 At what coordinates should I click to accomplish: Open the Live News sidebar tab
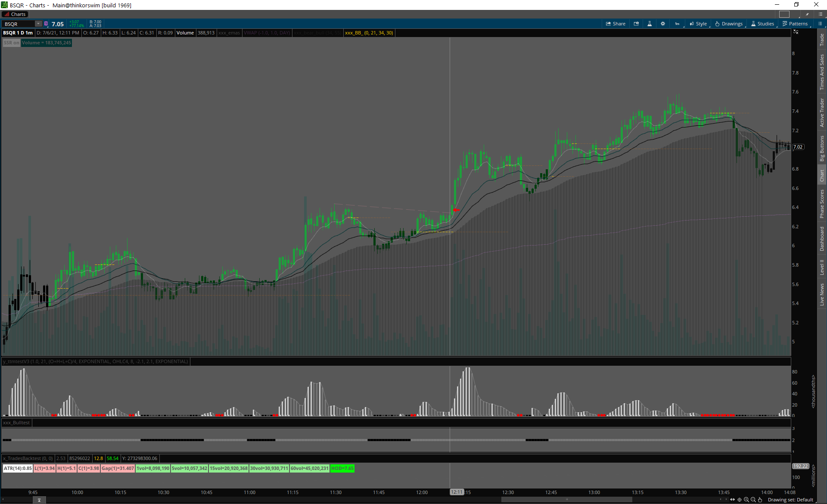822,295
